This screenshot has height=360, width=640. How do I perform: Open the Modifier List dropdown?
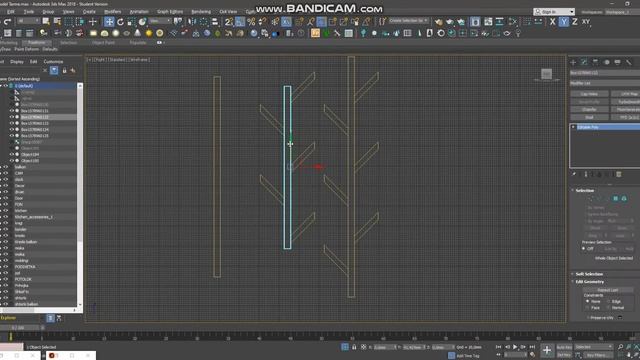pyautogui.click(x=604, y=83)
